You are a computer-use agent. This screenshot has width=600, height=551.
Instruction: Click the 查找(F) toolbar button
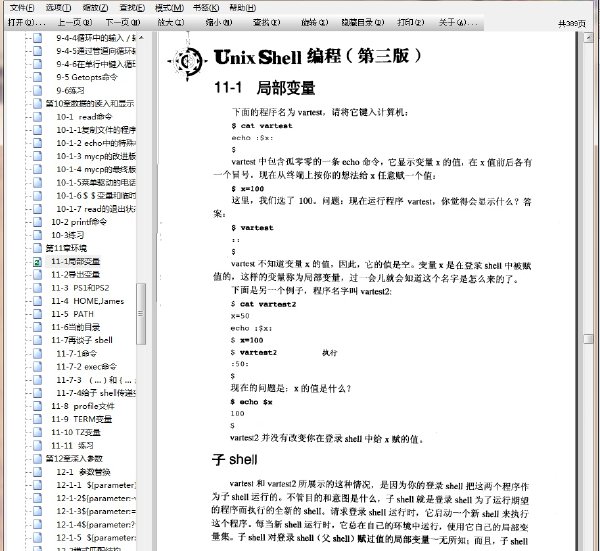[266, 23]
